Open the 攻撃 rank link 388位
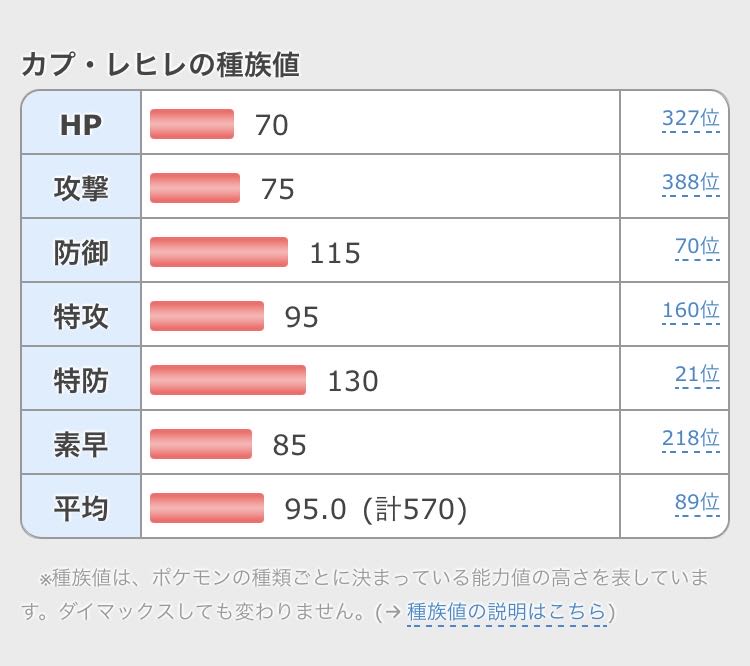750x666 pixels. point(690,183)
